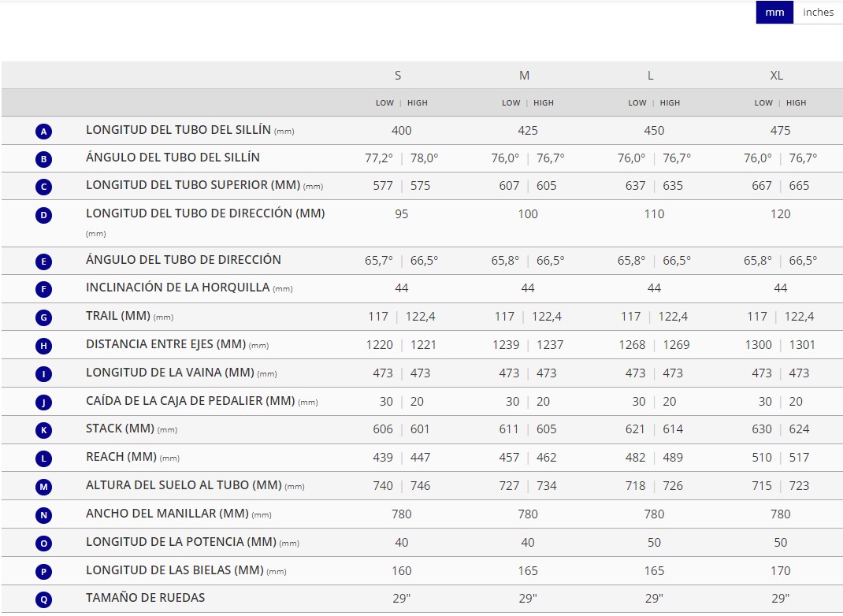The height and width of the screenshot is (616, 843).
Task: Select the mm unit toggle
Action: pyautogui.click(x=774, y=13)
